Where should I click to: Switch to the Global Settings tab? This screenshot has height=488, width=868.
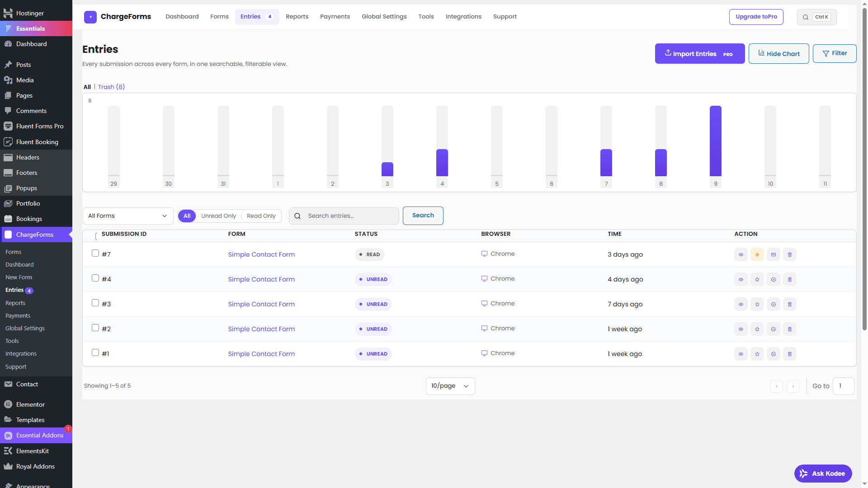pyautogui.click(x=384, y=17)
